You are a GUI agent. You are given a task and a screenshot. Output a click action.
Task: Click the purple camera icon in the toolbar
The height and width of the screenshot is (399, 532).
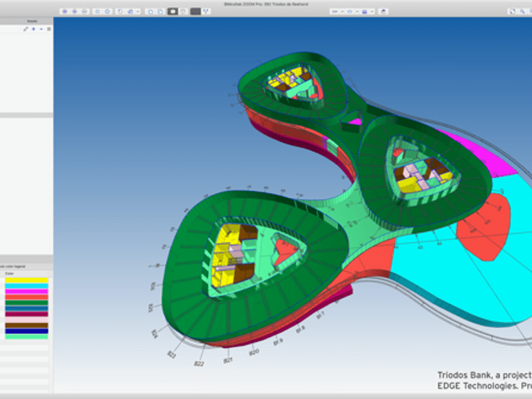click(x=364, y=11)
